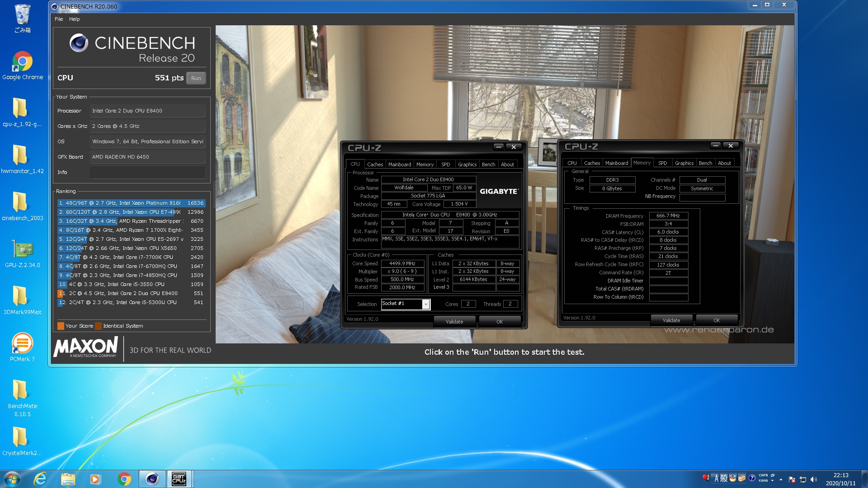
Task: Open the SPD tab in left CPU-Z
Action: [x=445, y=164]
